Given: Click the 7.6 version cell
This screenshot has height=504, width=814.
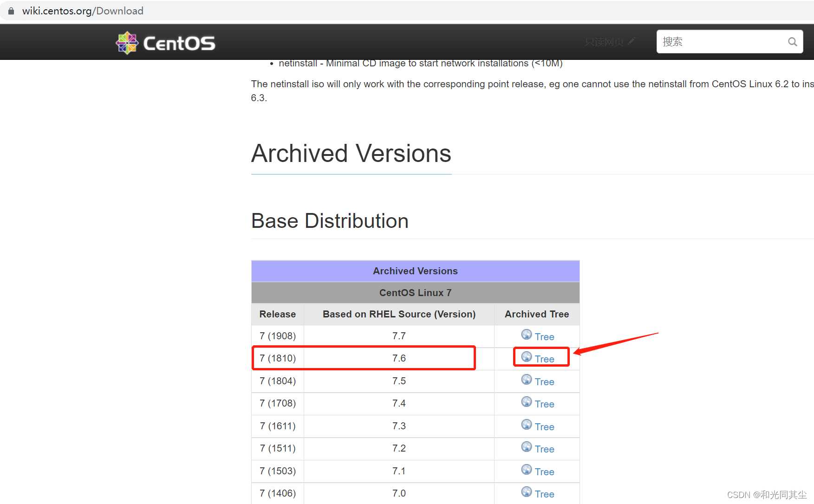Looking at the screenshot, I should pyautogui.click(x=399, y=358).
